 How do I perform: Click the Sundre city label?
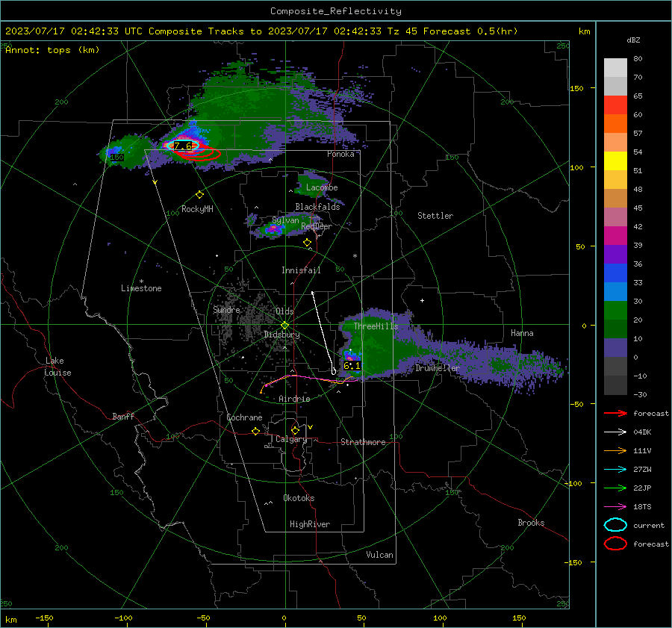point(226,309)
